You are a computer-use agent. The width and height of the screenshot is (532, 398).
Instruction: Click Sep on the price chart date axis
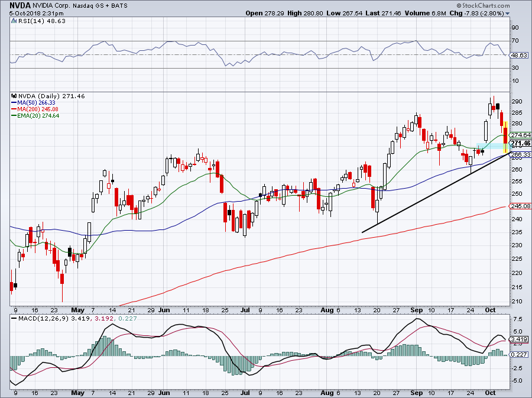tap(417, 310)
